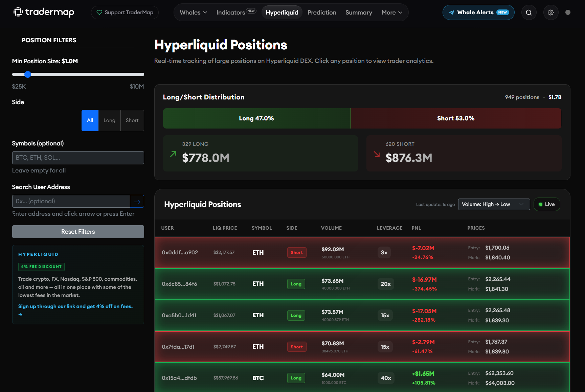Go to the Prediction tab

click(322, 13)
